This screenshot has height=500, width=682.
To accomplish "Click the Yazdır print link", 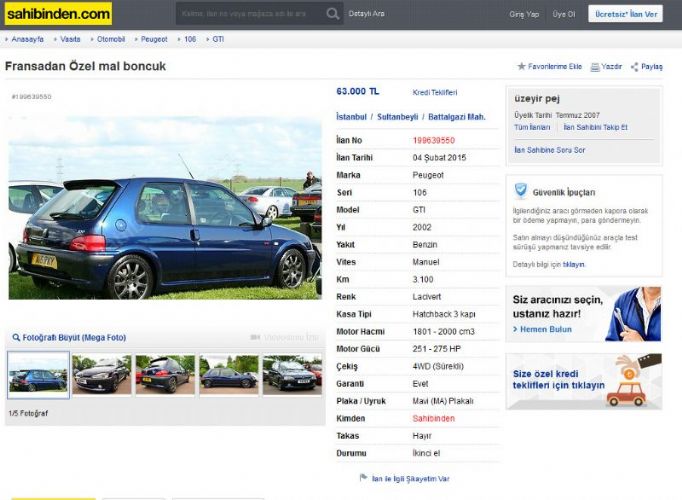I will pos(612,67).
